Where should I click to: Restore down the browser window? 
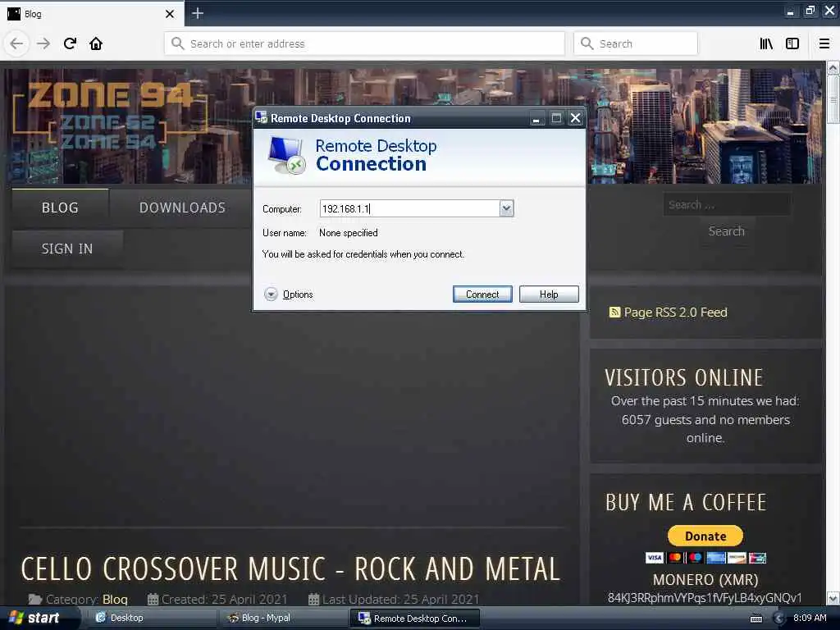[810, 11]
